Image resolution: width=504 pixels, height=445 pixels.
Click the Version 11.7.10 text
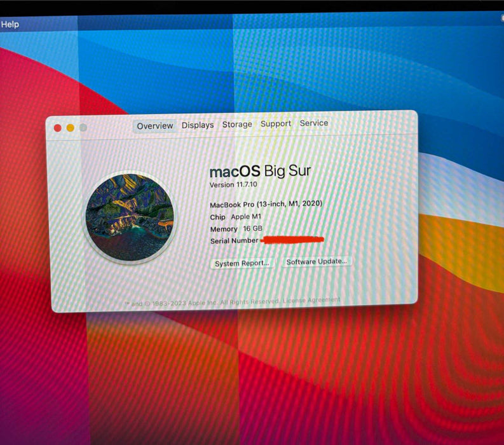233,184
